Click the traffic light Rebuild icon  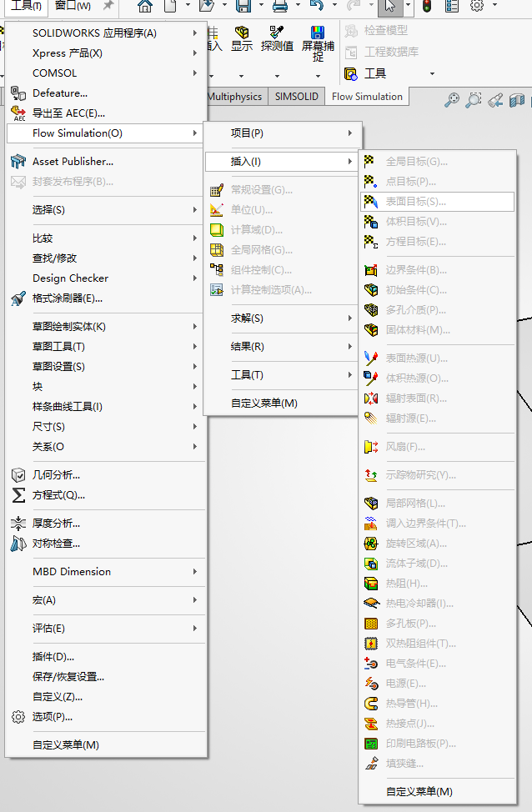[427, 6]
